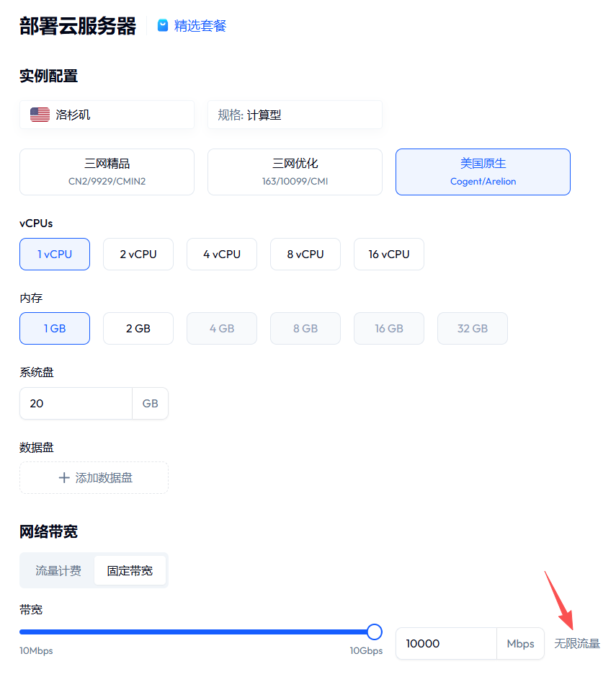Switch to the 流量计费 tab
The image size is (616, 677).
click(x=58, y=571)
